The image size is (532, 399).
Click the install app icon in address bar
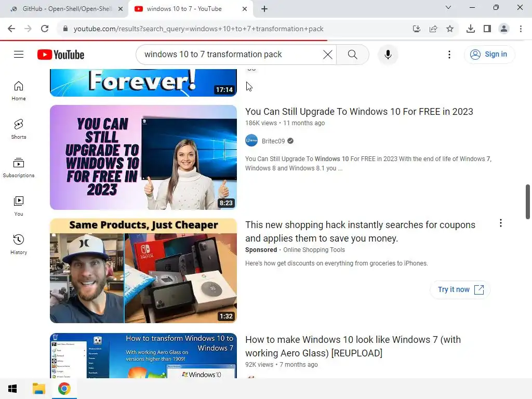tap(417, 29)
